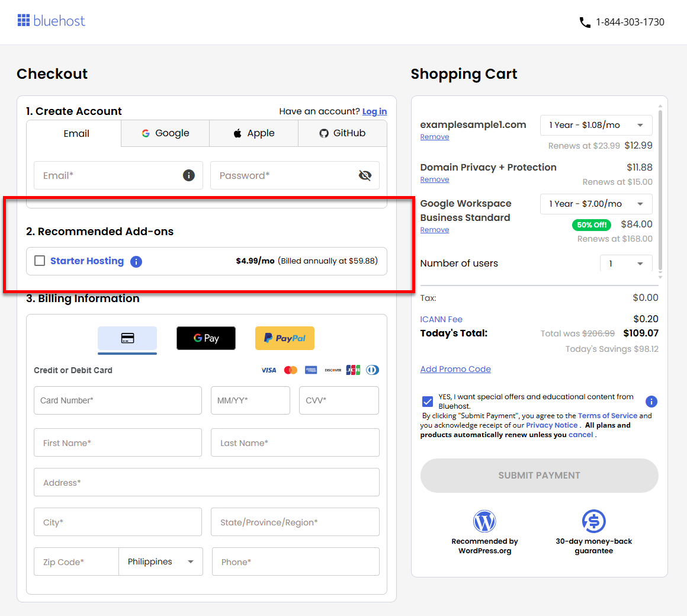Choose Google Pay payment option
Screen dimensions: 687x616
[x=206, y=338]
